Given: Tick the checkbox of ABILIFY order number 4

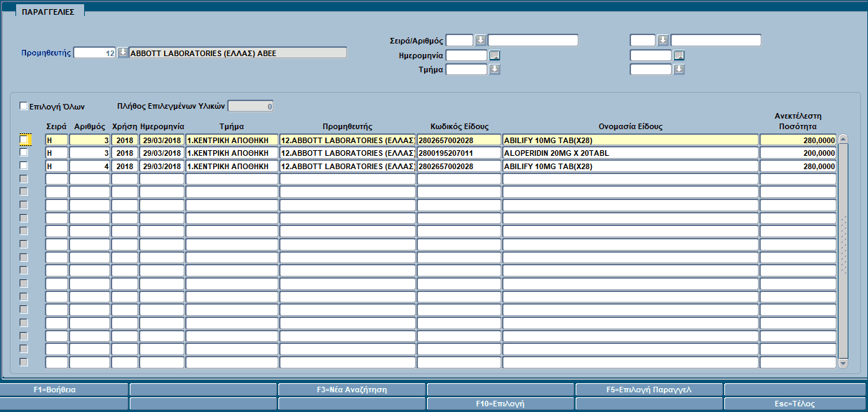Looking at the screenshot, I should click(x=24, y=166).
